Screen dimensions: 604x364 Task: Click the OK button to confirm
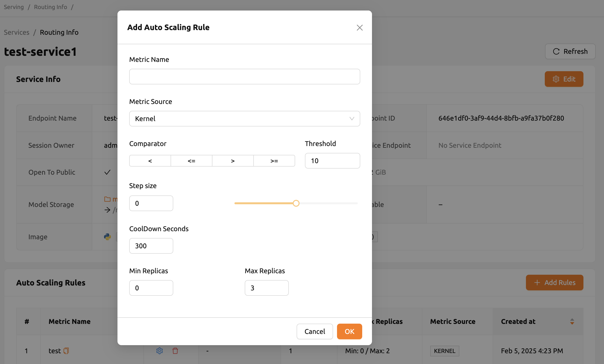click(x=349, y=331)
